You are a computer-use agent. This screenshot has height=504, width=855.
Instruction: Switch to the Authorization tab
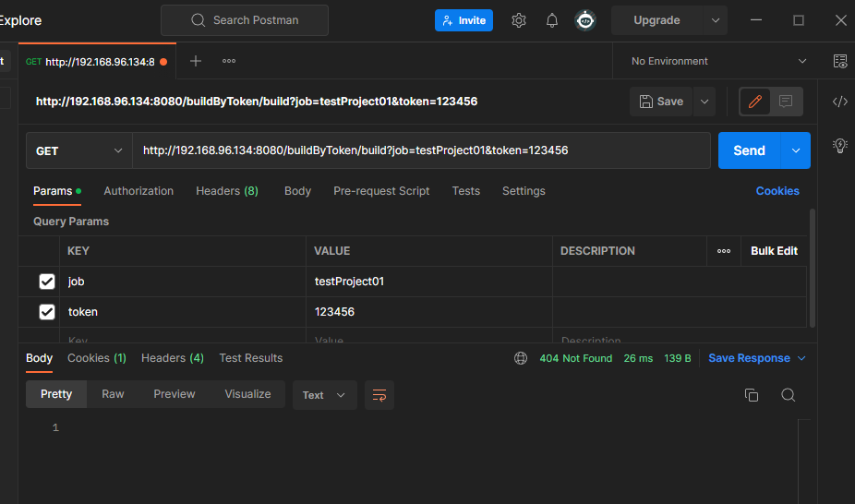[138, 191]
